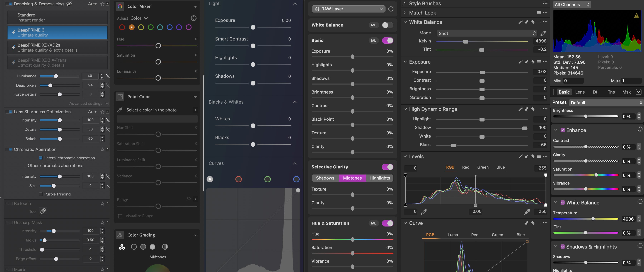Select the orange color swatch in Color Mixer
Screen dimensions: 644x272
(x=132, y=27)
